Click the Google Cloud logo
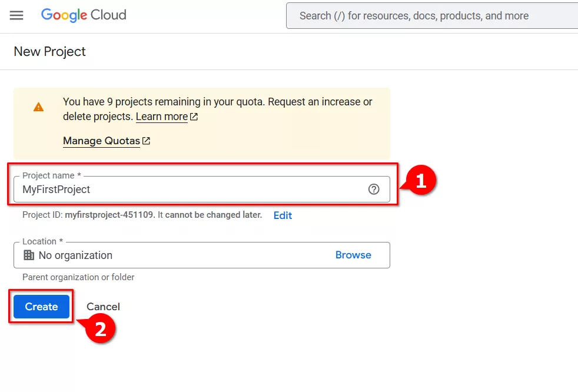 click(83, 15)
